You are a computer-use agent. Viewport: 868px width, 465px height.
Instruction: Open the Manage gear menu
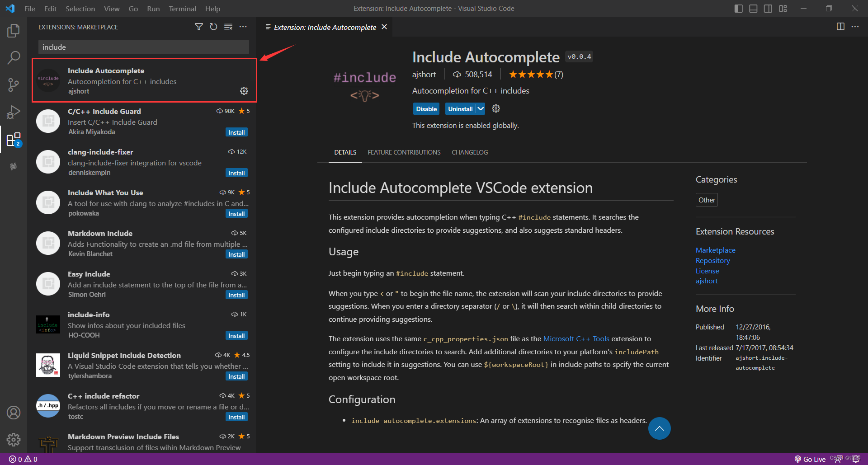14,439
